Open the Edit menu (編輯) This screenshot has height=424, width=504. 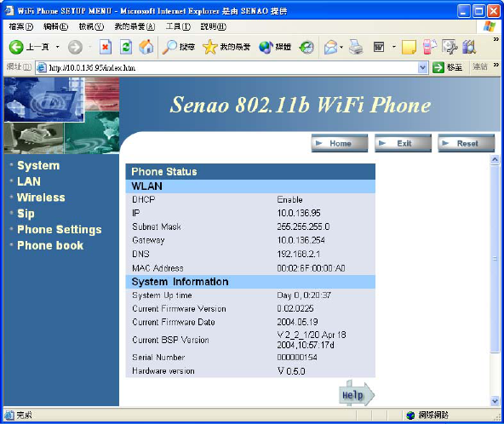pyautogui.click(x=56, y=26)
